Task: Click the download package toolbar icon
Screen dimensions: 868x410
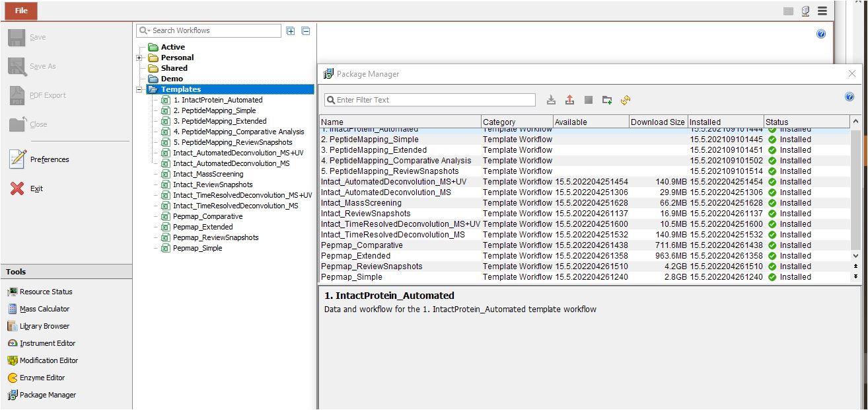Action: pyautogui.click(x=552, y=100)
